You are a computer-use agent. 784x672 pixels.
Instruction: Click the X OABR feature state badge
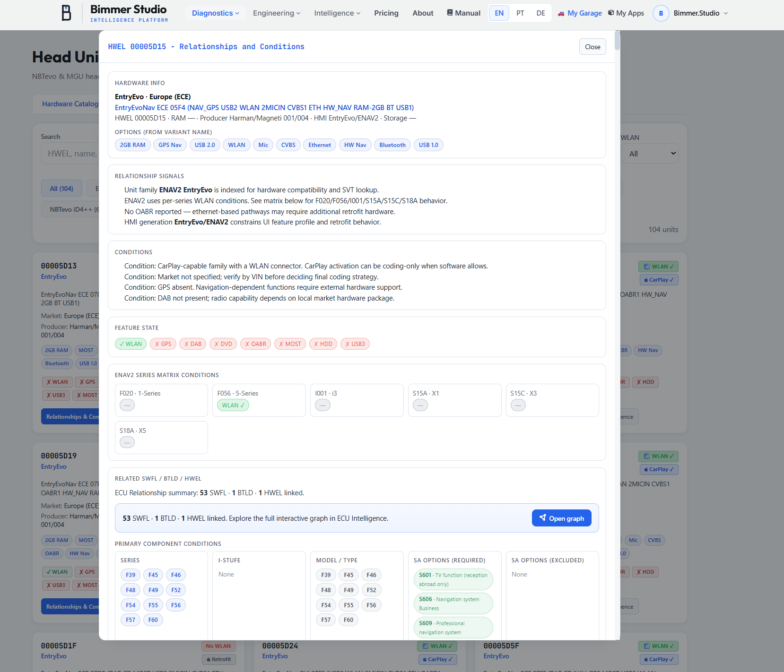255,344
